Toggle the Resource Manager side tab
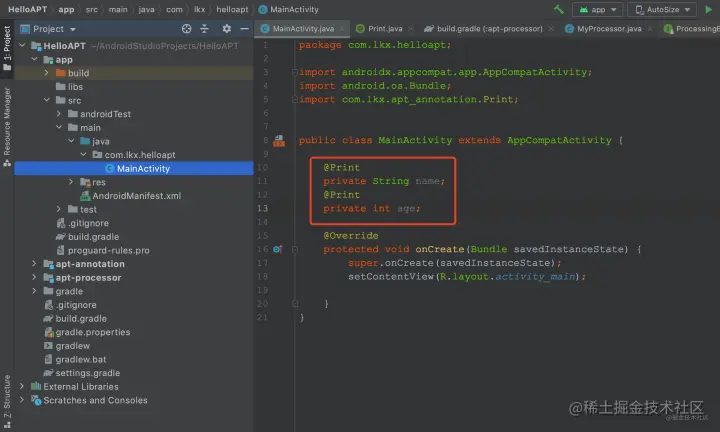 pos(7,127)
